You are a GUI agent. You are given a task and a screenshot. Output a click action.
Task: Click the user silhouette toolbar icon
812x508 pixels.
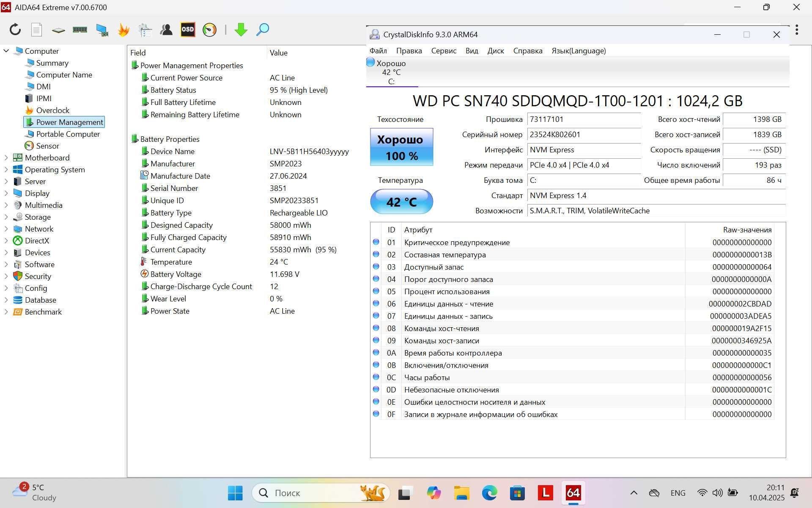pos(166,30)
